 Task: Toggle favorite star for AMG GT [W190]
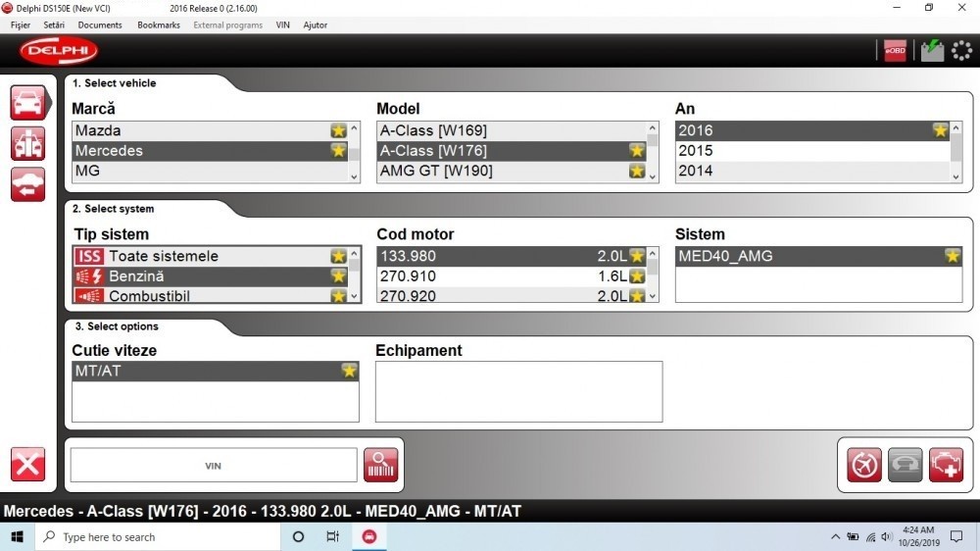[x=637, y=171]
